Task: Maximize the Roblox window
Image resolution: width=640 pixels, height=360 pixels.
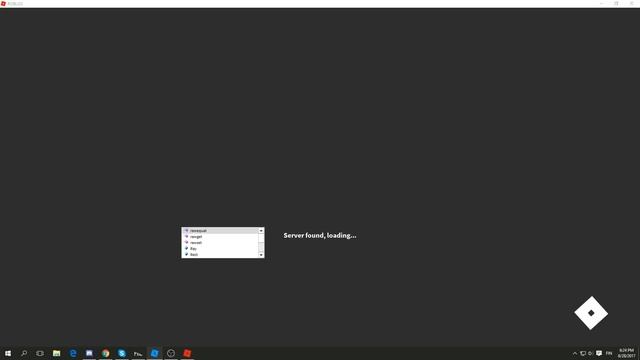Action: point(616,3)
